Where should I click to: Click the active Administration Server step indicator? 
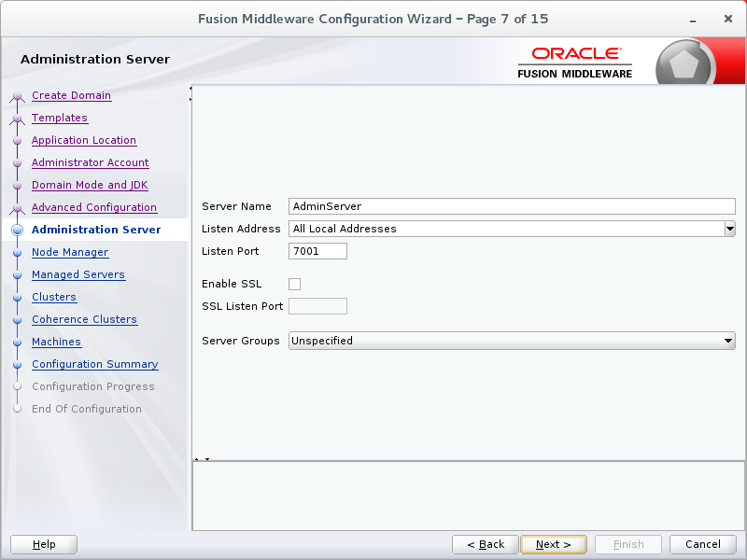[x=17, y=230]
